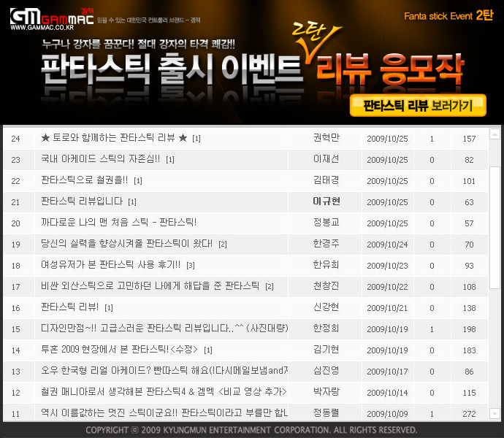Open post '★ 토로와 함께하는 판타스틱 리뷰 ★'
This screenshot has width=504, height=438.
[114, 138]
